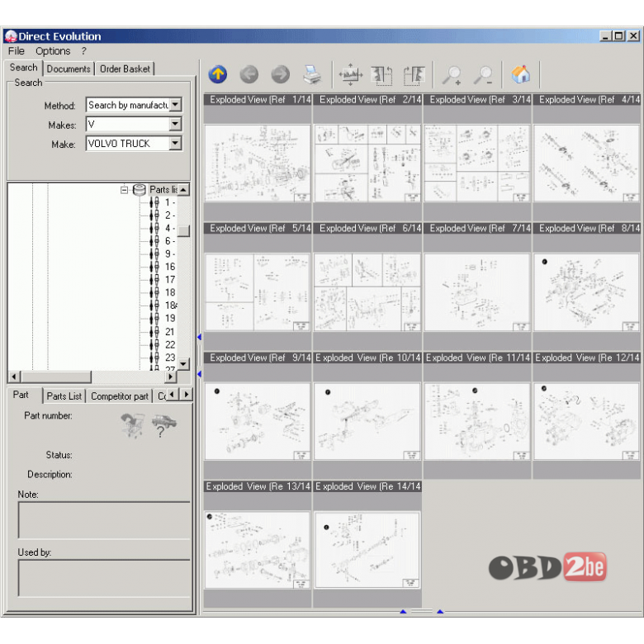
Task: Select tree item 17 in parts list
Action: (163, 280)
